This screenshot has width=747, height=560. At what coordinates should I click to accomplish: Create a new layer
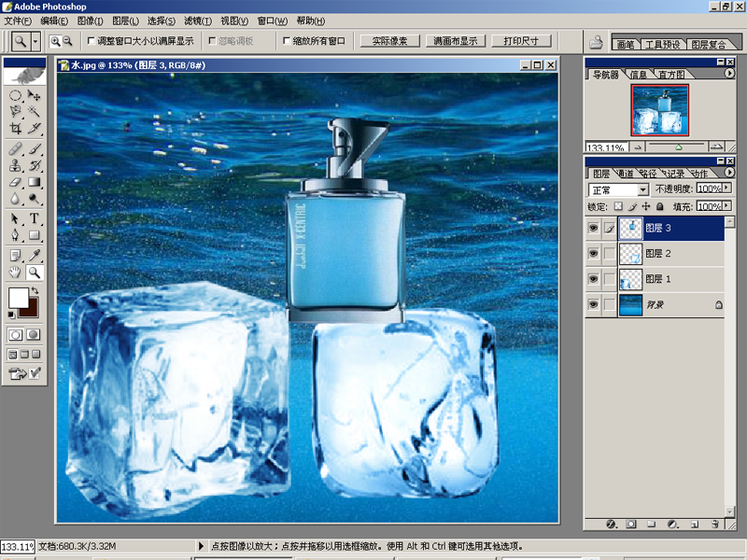(695, 525)
